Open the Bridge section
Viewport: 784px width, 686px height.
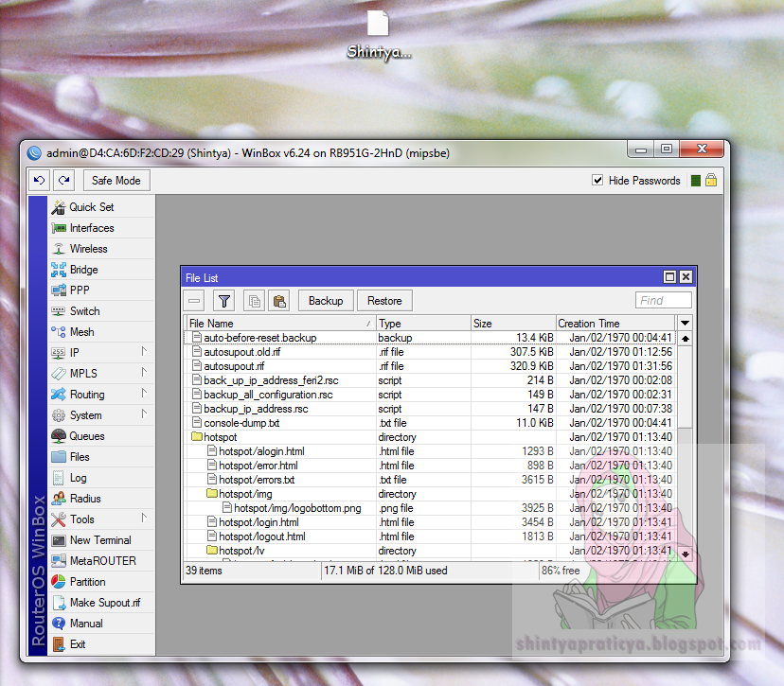click(101, 270)
